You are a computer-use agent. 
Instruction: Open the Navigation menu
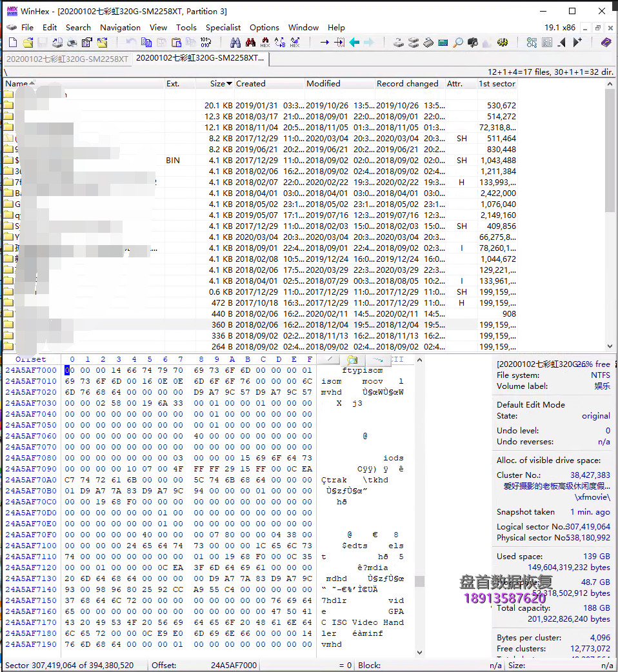pos(120,28)
